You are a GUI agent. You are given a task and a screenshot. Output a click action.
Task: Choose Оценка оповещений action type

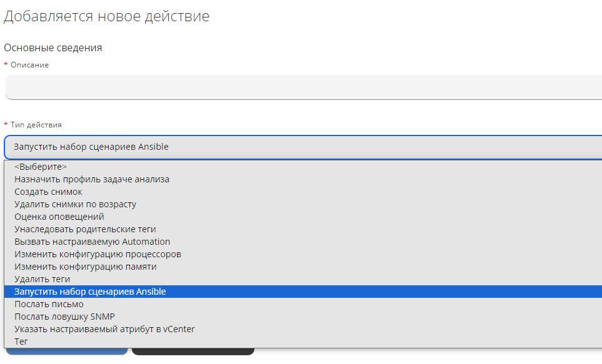pyautogui.click(x=59, y=217)
